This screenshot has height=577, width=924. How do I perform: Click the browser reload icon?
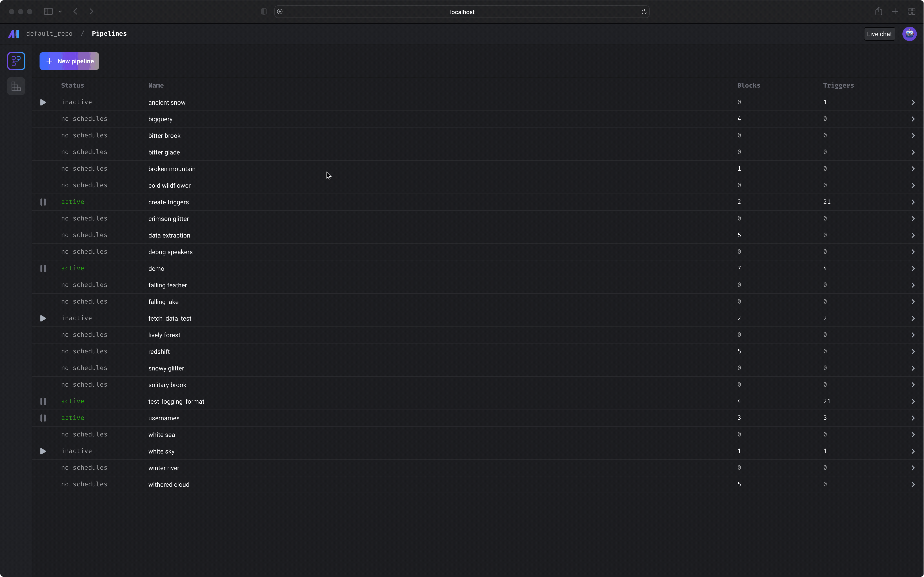point(644,12)
